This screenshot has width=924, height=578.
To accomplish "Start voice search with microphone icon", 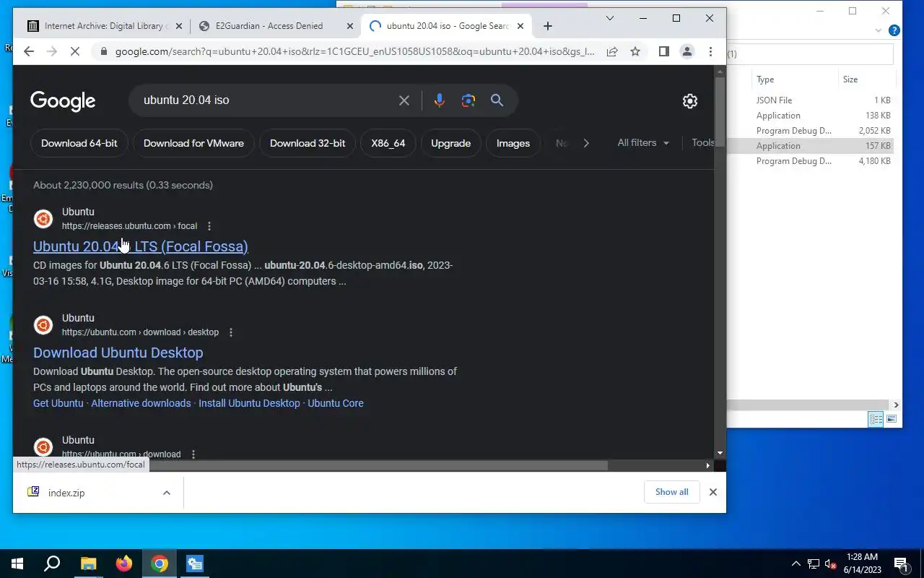I will (439, 100).
